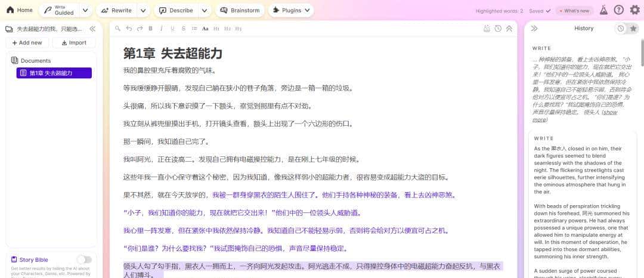Click the purple dialogue line starting “小子

point(242,213)
